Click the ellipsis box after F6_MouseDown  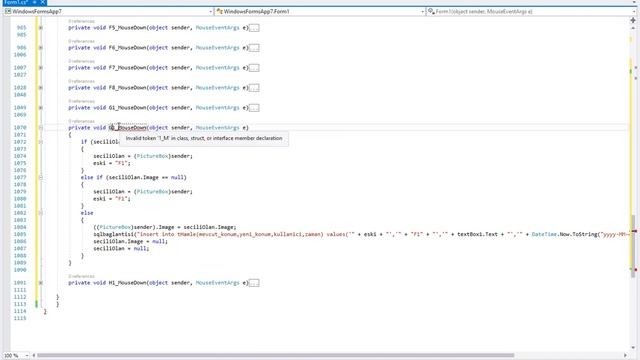[x=254, y=48]
